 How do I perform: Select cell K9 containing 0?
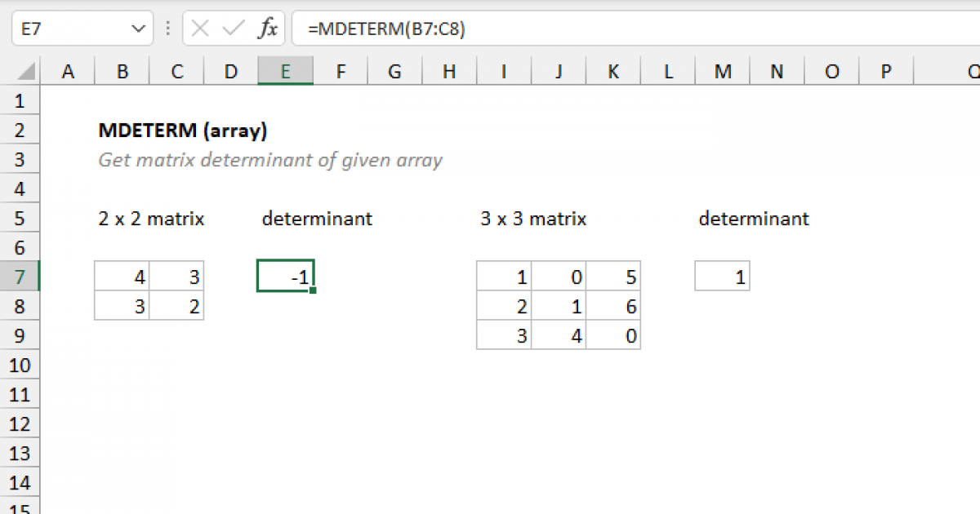(613, 335)
